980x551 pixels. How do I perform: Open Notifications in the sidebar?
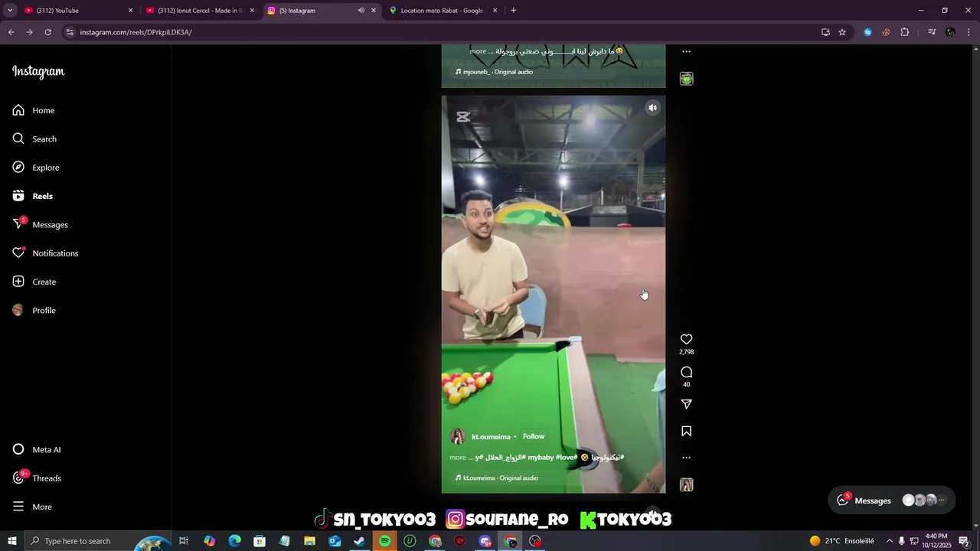pos(45,253)
